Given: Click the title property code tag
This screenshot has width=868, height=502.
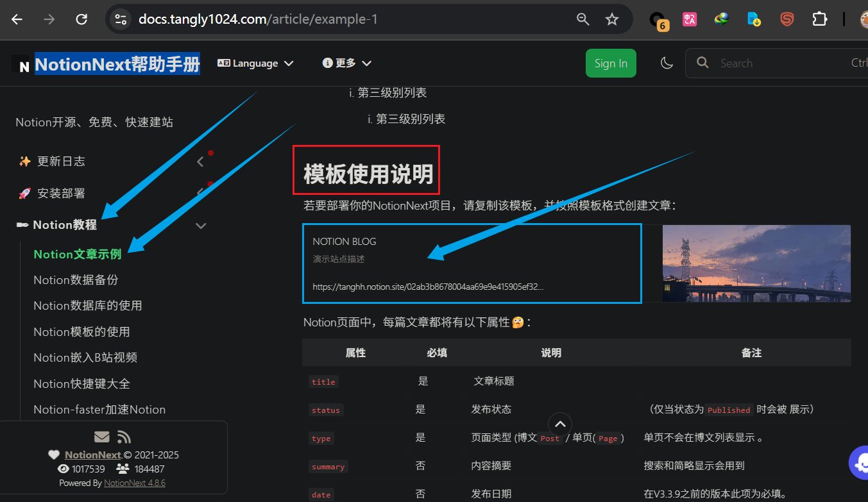Looking at the screenshot, I should [x=323, y=381].
